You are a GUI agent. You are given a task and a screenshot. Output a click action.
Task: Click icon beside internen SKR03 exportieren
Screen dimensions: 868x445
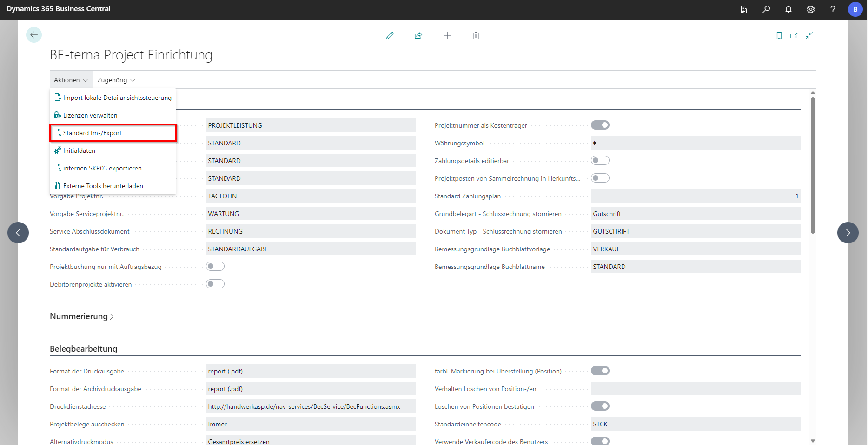(58, 168)
